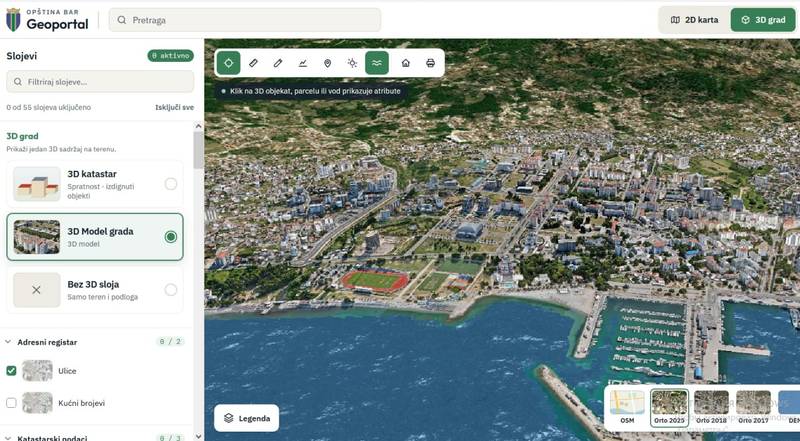Click the Ulice layer preview icon

pyautogui.click(x=37, y=371)
